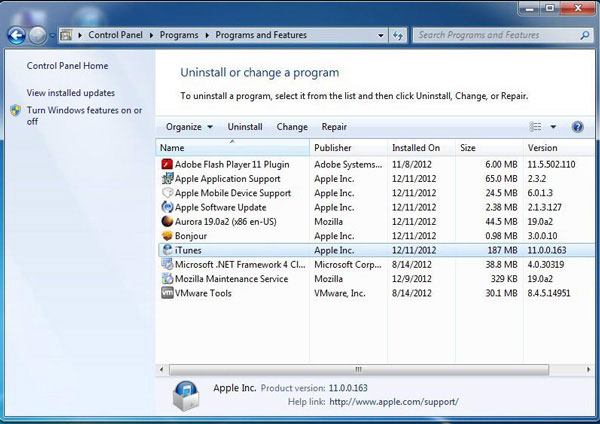Select Adobe Flash Player 11 Plugin name
The image size is (600, 424).
[232, 165]
